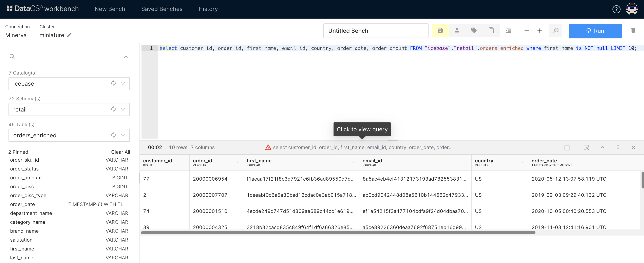This screenshot has height=263, width=644.
Task: Open customer_id column menu dots
Action: pyautogui.click(x=184, y=163)
